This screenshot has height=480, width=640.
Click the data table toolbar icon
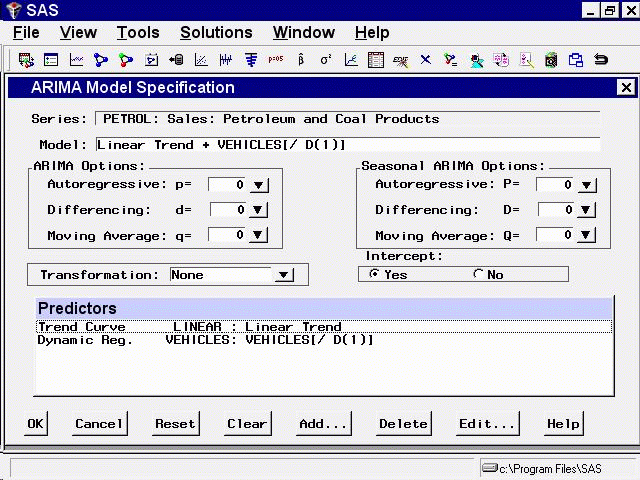coord(376,60)
